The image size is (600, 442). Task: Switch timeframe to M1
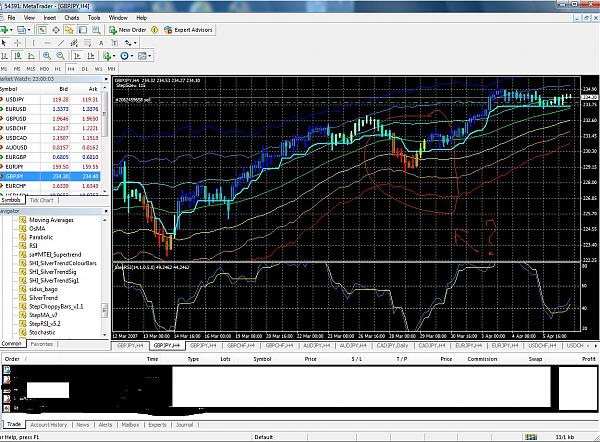(x=4, y=69)
